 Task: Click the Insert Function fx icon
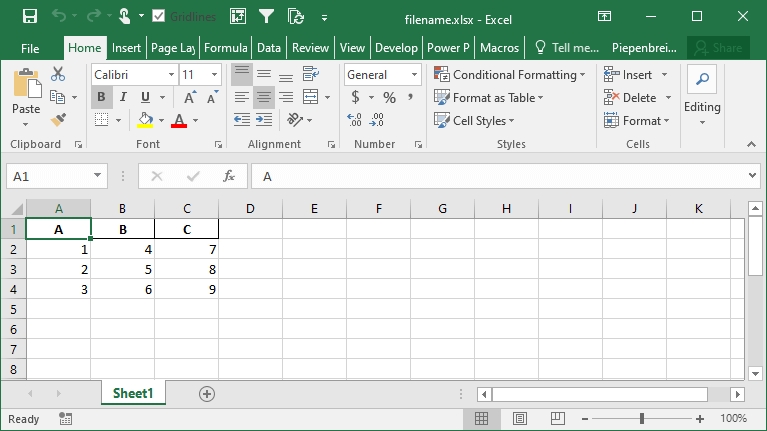[228, 176]
